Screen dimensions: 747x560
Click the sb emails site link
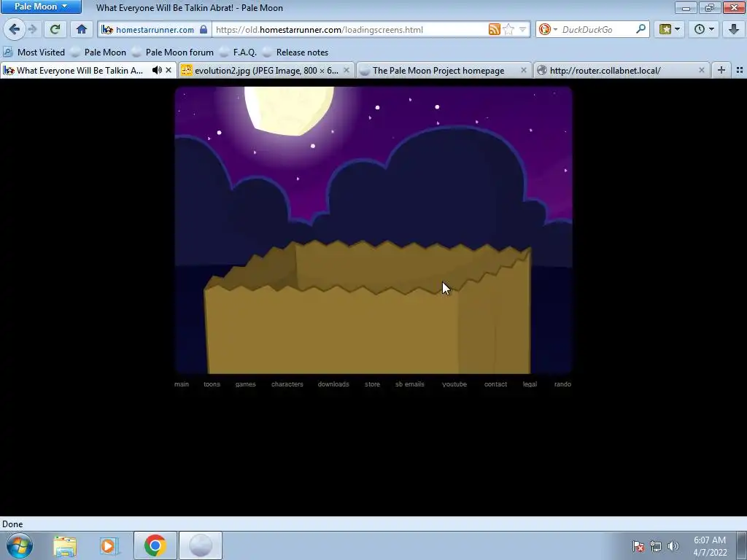tap(410, 384)
